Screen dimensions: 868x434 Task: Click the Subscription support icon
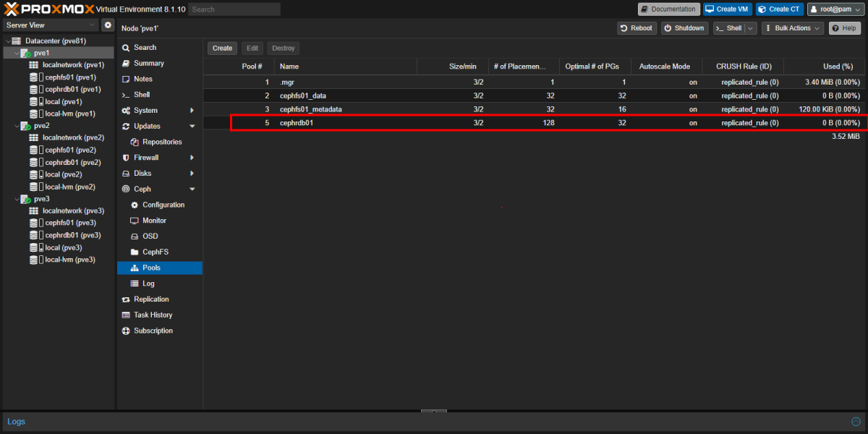click(126, 331)
